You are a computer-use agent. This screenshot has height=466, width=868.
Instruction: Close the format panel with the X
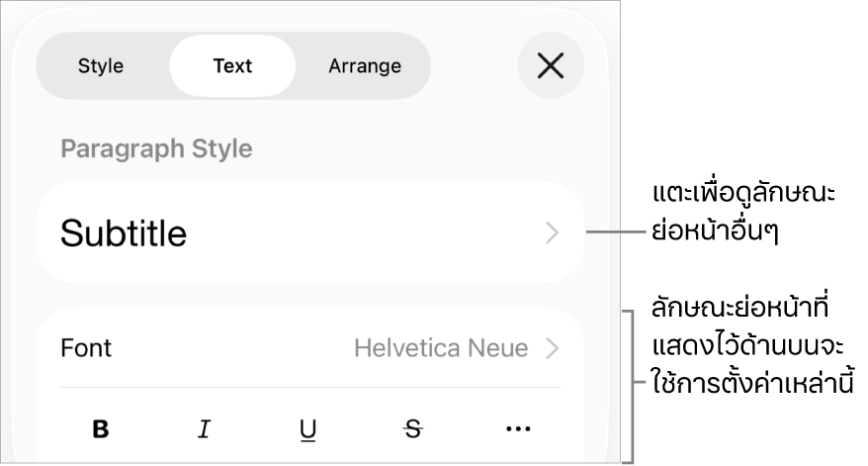[x=551, y=66]
